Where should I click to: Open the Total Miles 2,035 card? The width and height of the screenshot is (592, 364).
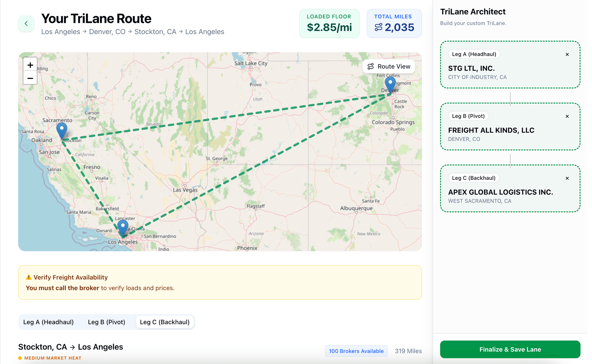394,24
